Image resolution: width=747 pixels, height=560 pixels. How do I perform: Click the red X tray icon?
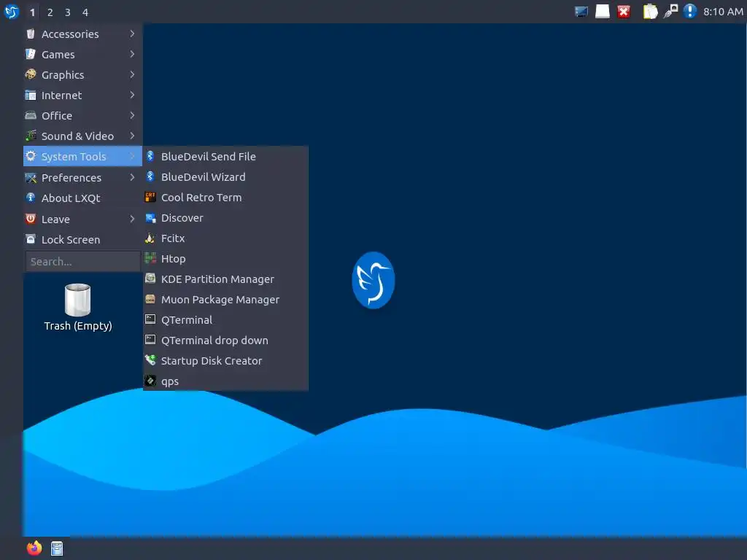pos(624,12)
